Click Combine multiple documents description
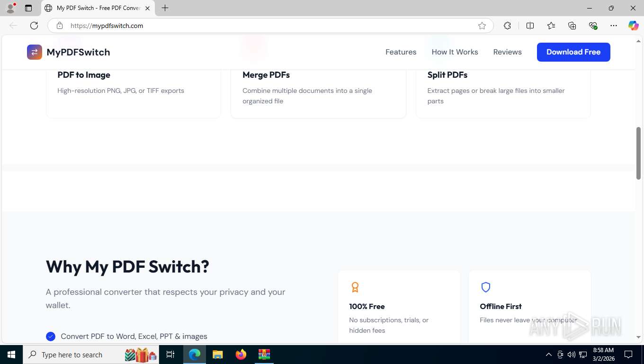Image resolution: width=644 pixels, height=364 pixels. coord(307,96)
